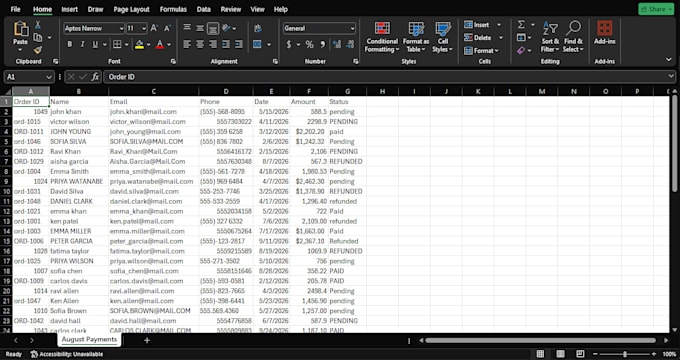The height and width of the screenshot is (360, 680).
Task: Apply red font color
Action: click(160, 44)
